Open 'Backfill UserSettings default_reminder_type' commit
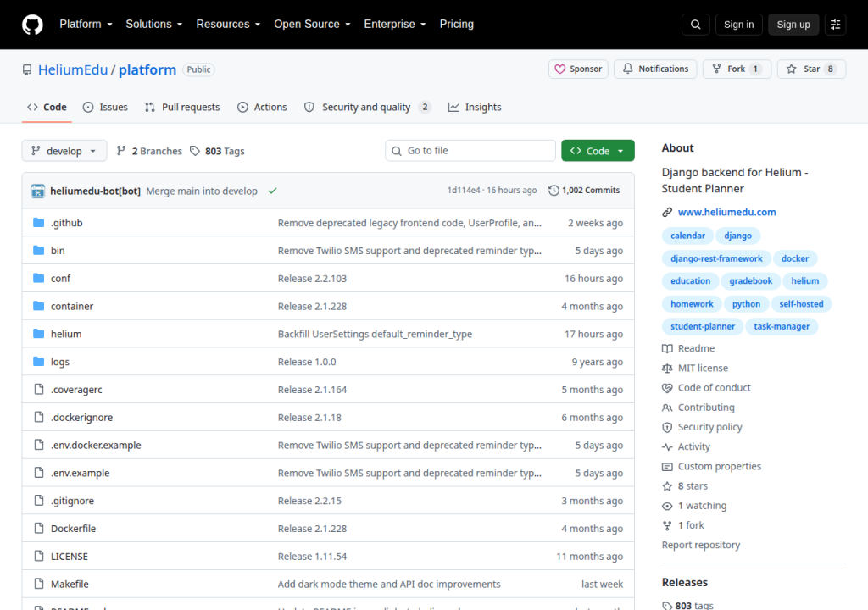868x610 pixels. tap(375, 334)
